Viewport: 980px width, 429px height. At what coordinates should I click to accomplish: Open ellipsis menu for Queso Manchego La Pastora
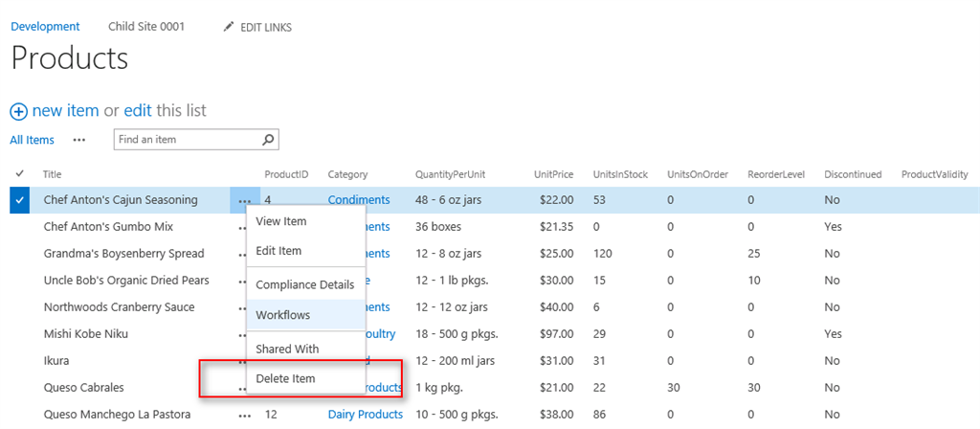[244, 415]
